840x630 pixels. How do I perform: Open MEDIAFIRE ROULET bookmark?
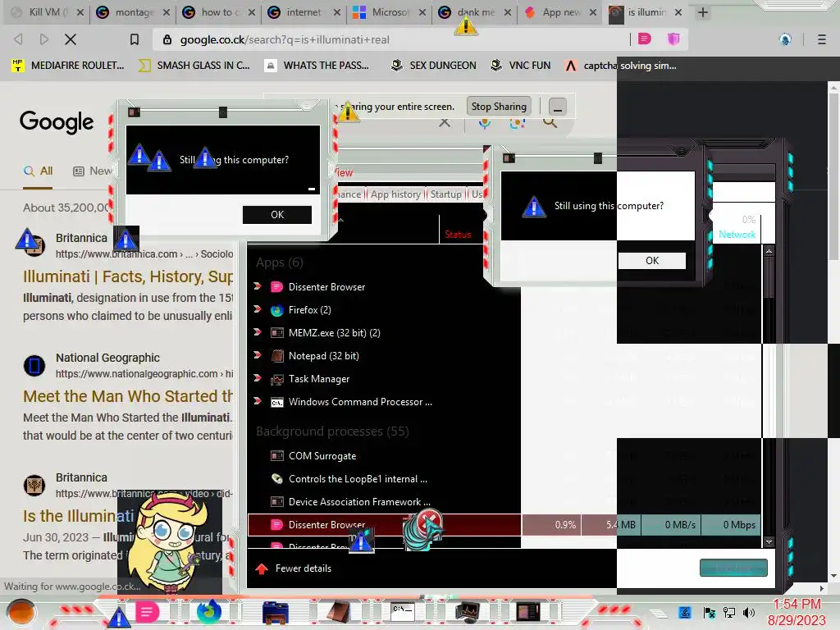(68, 66)
